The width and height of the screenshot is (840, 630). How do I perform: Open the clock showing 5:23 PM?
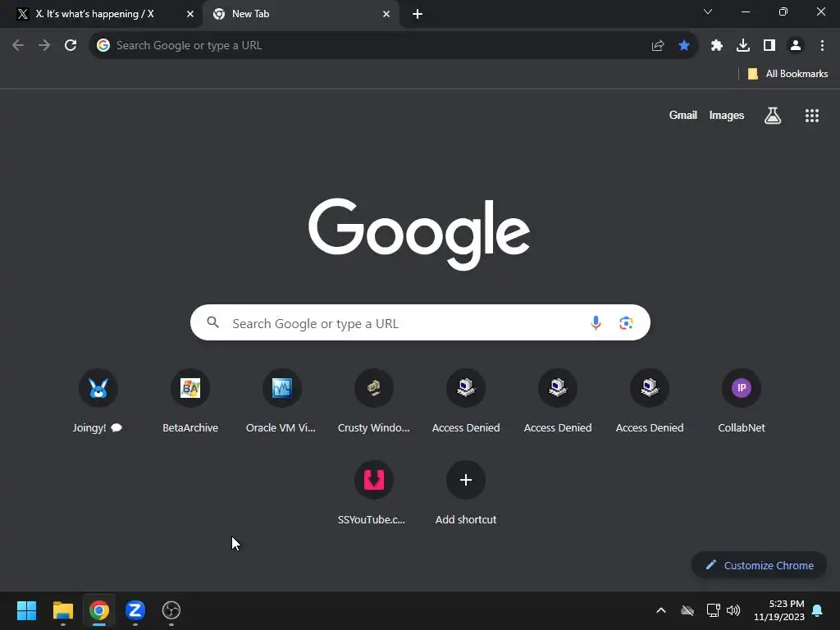779,610
